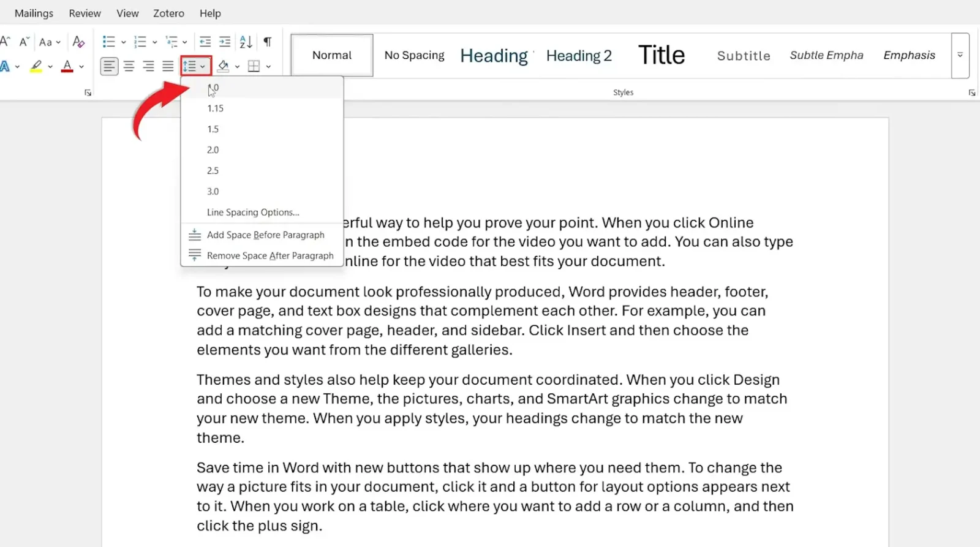Click the Decrease Font Size icon
This screenshot has width=980, height=547.
pyautogui.click(x=24, y=42)
